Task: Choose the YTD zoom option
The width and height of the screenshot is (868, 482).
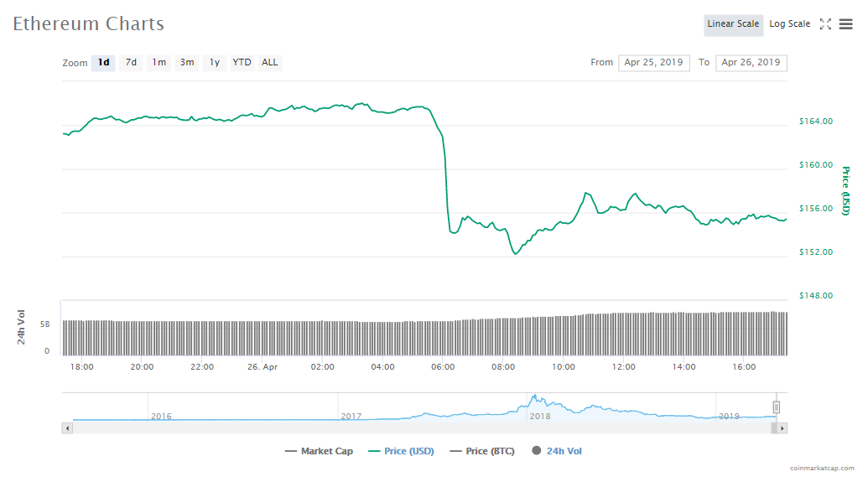Action: tap(242, 63)
